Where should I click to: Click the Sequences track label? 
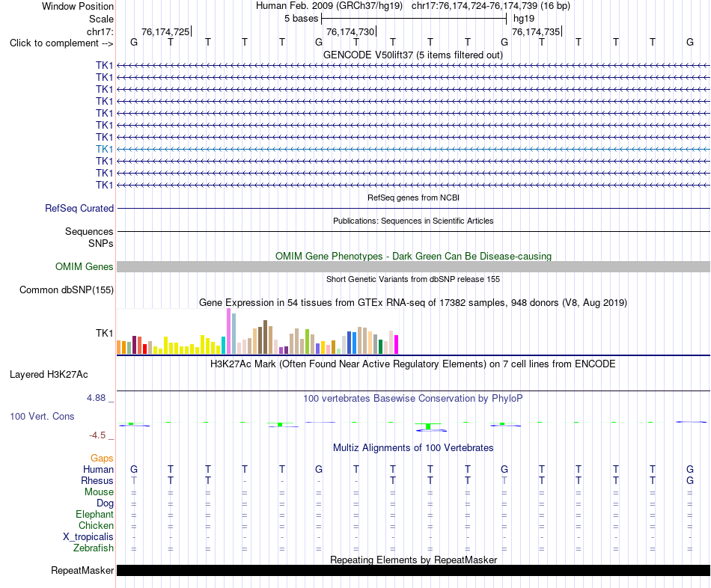pyautogui.click(x=89, y=231)
